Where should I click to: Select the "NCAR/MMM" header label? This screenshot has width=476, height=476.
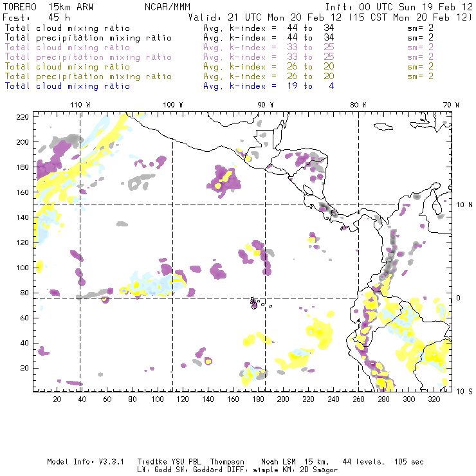167,6
